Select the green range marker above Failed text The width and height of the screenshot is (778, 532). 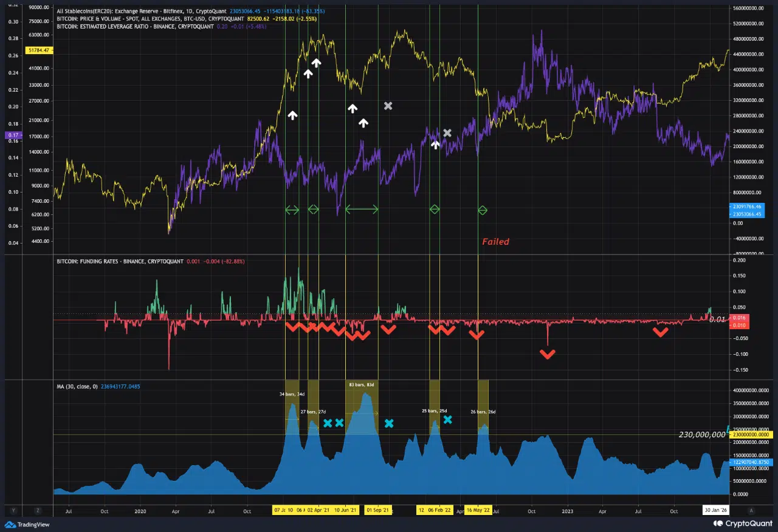click(x=482, y=210)
